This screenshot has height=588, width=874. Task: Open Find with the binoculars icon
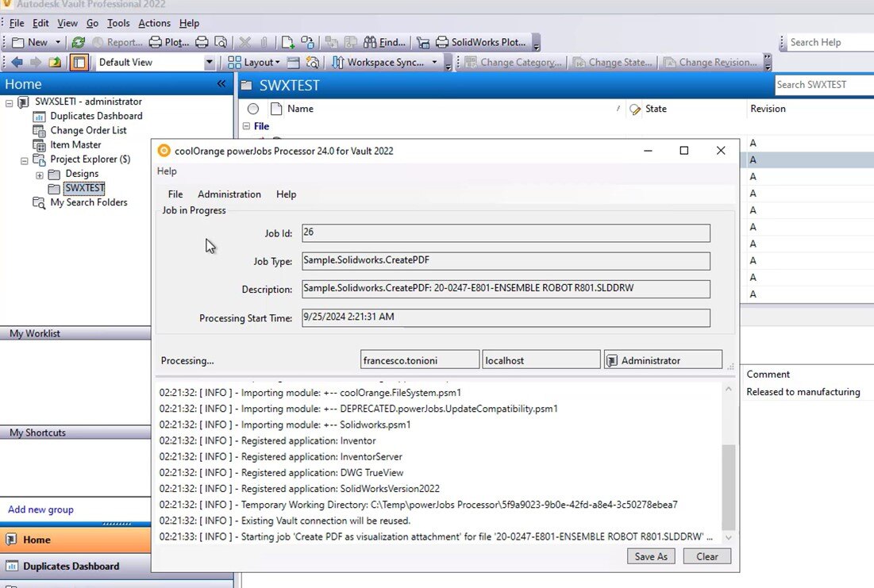coord(384,42)
